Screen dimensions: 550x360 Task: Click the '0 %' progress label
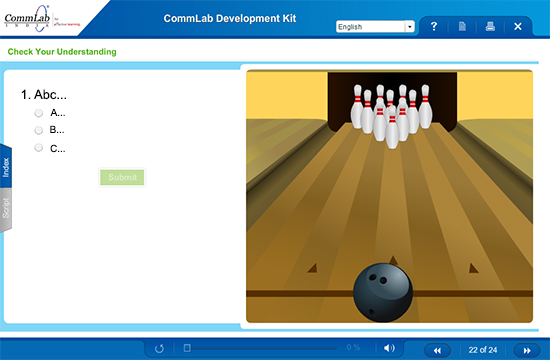tap(353, 347)
